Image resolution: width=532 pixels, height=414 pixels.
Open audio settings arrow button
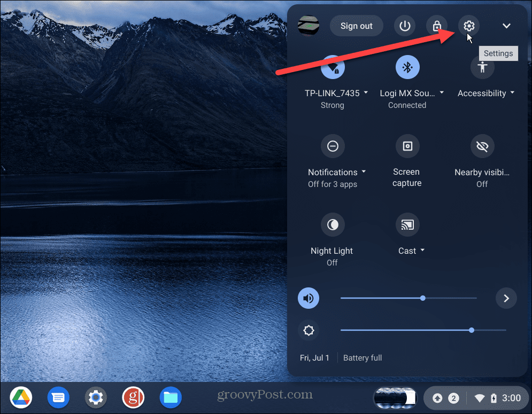(x=506, y=298)
